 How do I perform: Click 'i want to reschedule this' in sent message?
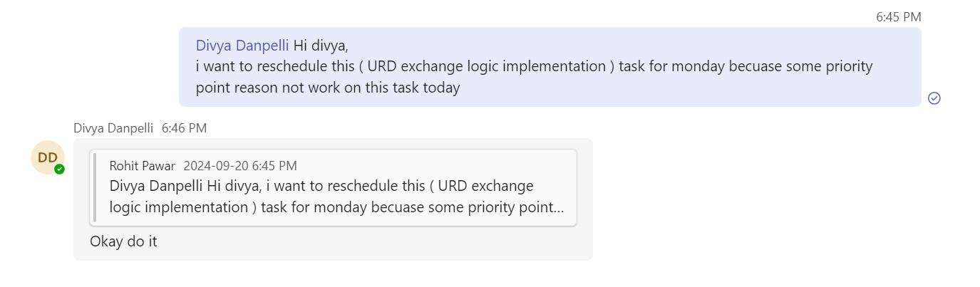tap(274, 67)
